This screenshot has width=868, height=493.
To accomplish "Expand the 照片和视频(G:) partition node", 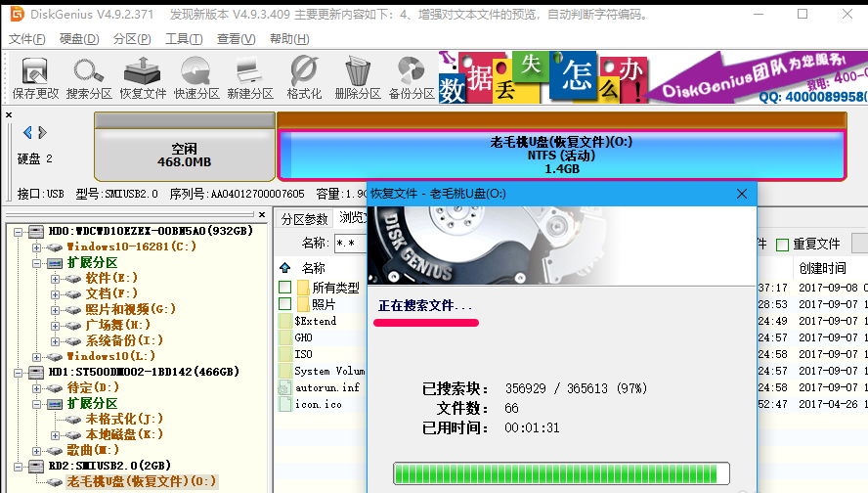I will pyautogui.click(x=55, y=310).
